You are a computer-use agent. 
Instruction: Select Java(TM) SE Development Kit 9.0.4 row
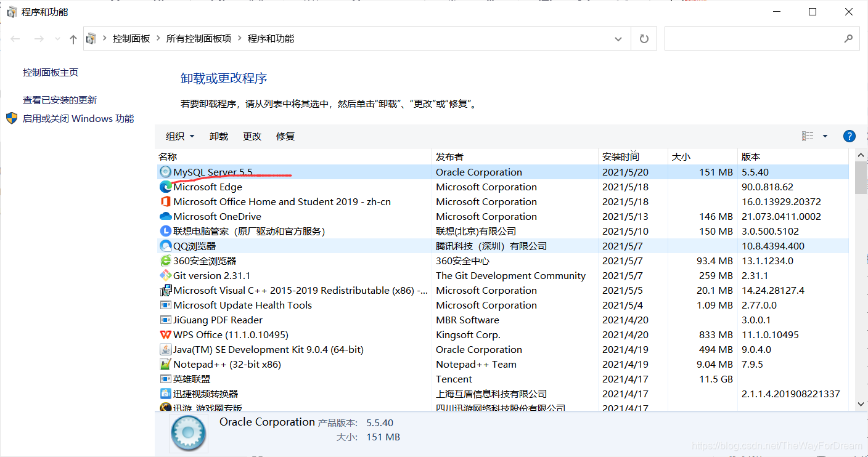pos(504,349)
